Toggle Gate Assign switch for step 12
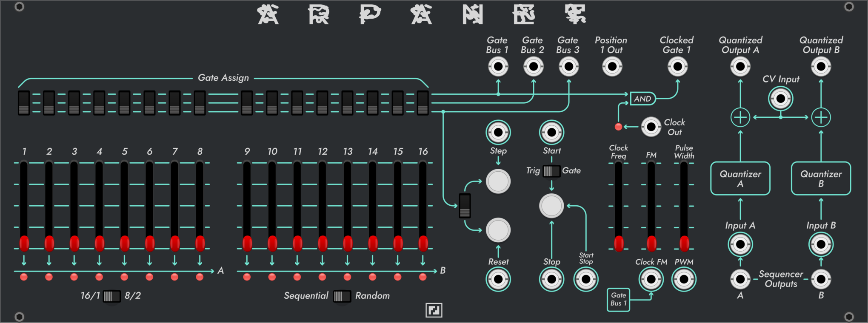This screenshot has height=323, width=868. pyautogui.click(x=322, y=103)
